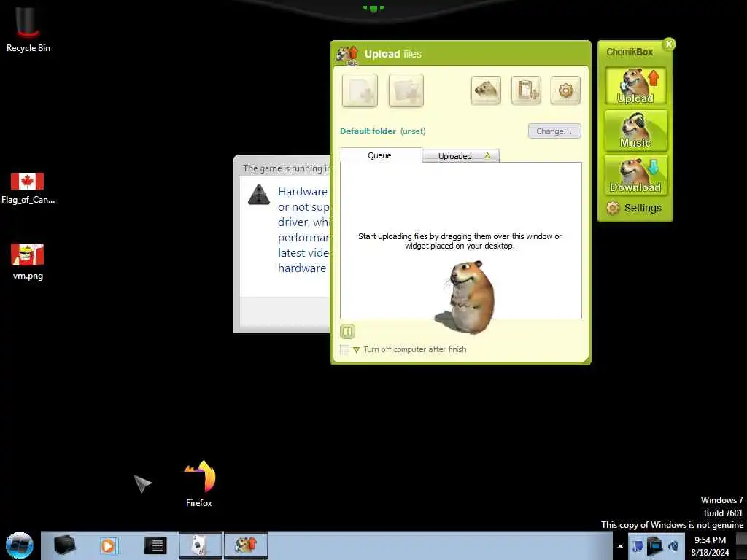Viewport: 747px width, 560px height.
Task: Select the Recycle Bin desktop icon
Action: pyautogui.click(x=28, y=28)
